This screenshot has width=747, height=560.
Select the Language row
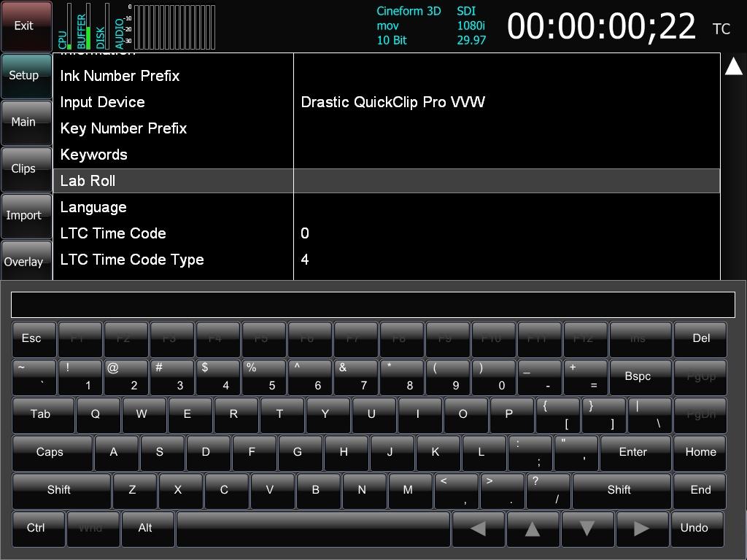(387, 207)
